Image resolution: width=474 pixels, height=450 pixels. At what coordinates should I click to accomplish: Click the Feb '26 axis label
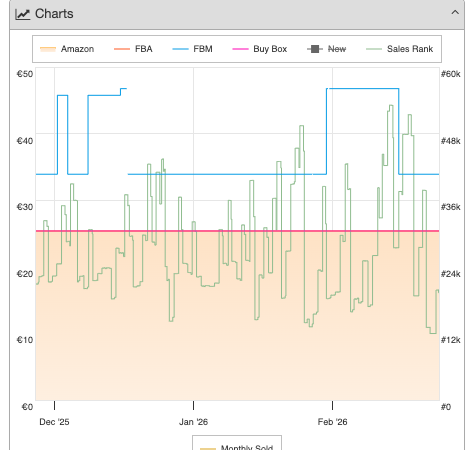(x=332, y=422)
